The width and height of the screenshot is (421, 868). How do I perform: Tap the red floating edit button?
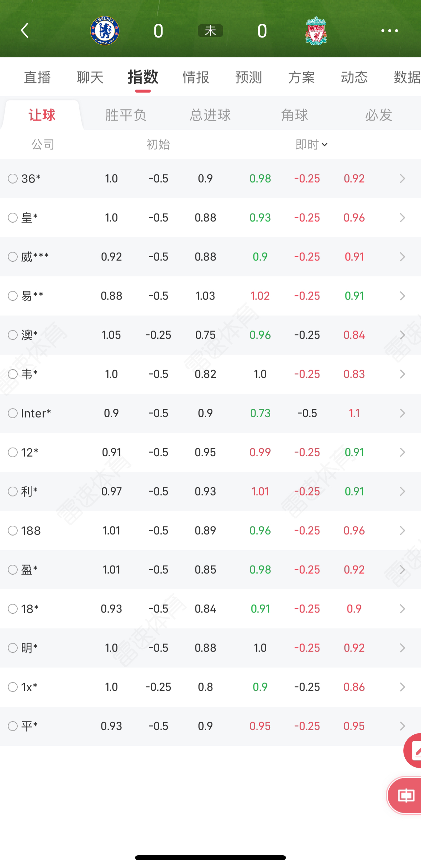tap(413, 751)
